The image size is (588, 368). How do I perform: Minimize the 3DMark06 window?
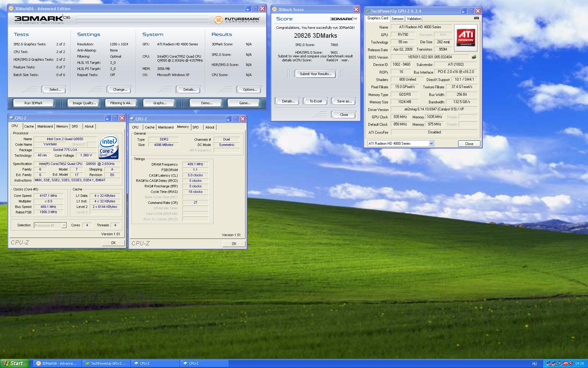[248, 9]
